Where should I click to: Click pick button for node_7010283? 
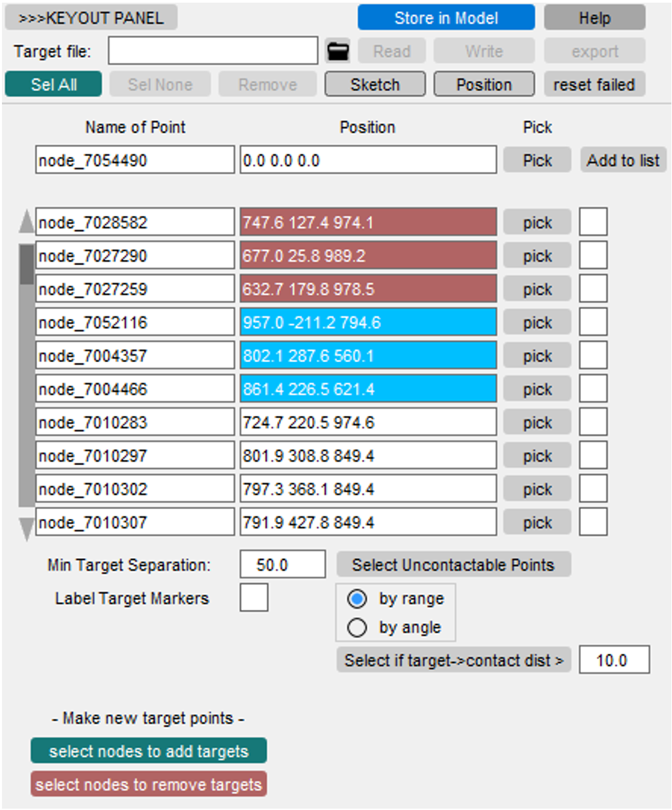tap(537, 422)
